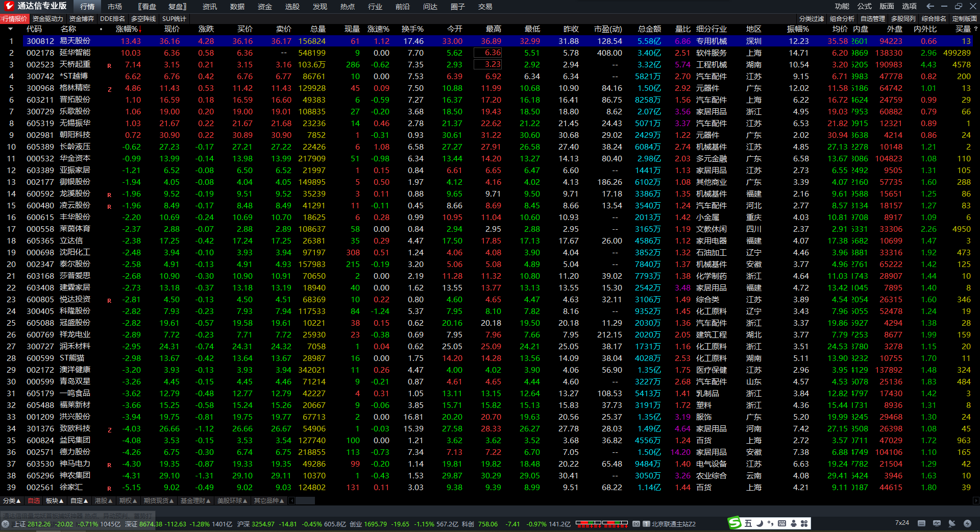Click the R marker beside 凌云股份
Image resolution: width=980 pixels, height=532 pixels.
coord(109,207)
